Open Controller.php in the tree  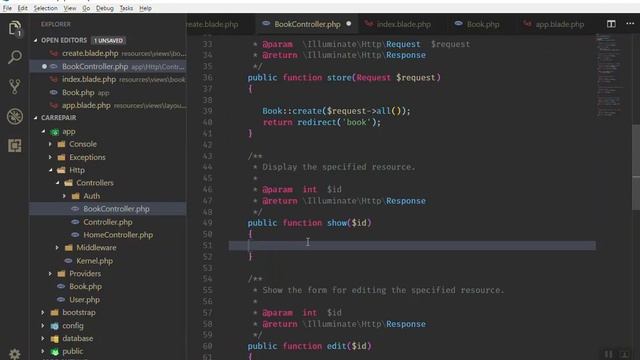[108, 222]
